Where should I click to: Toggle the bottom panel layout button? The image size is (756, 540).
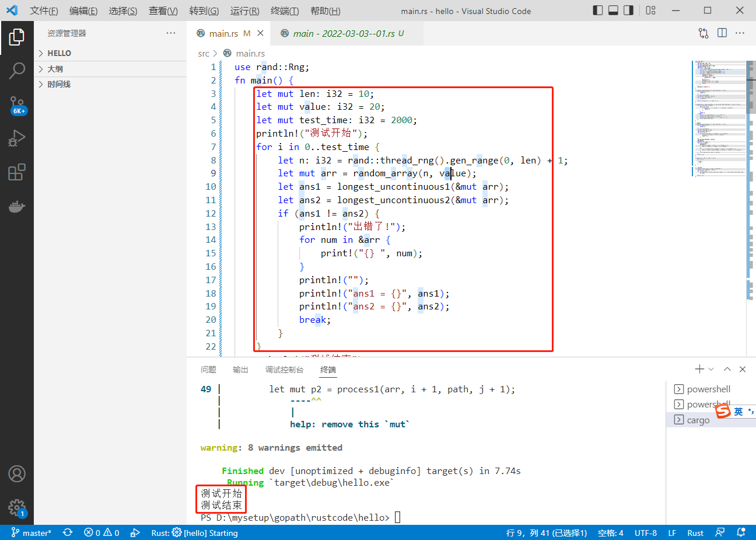click(613, 11)
